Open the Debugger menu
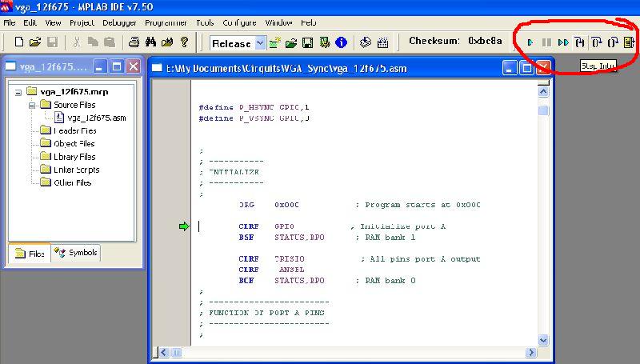The width and height of the screenshot is (640, 364). pyautogui.click(x=118, y=23)
